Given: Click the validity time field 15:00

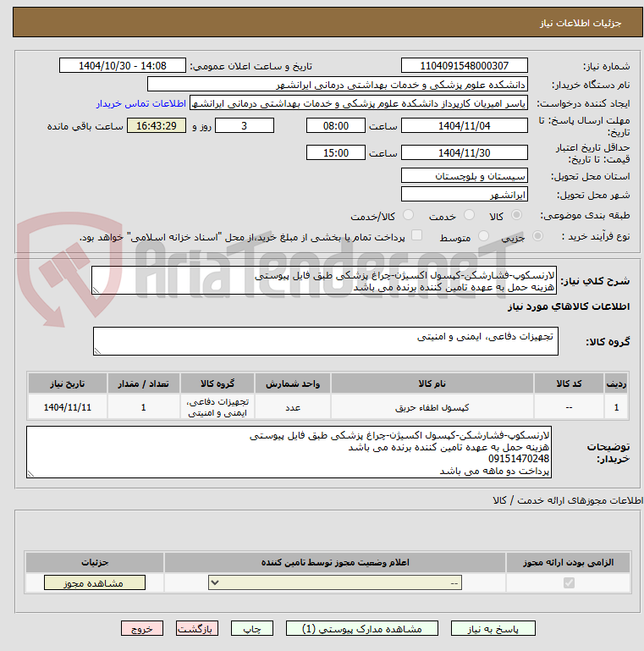Looking at the screenshot, I should pyautogui.click(x=336, y=152).
